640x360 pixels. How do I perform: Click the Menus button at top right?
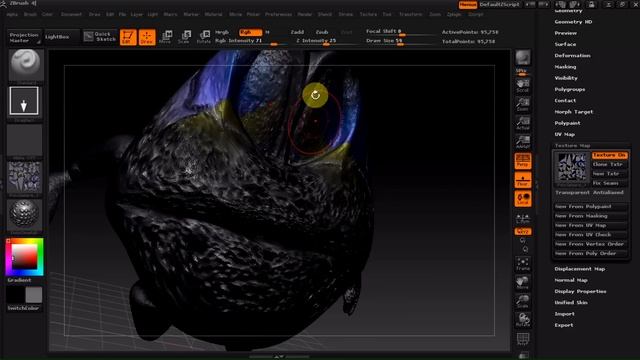tap(468, 5)
